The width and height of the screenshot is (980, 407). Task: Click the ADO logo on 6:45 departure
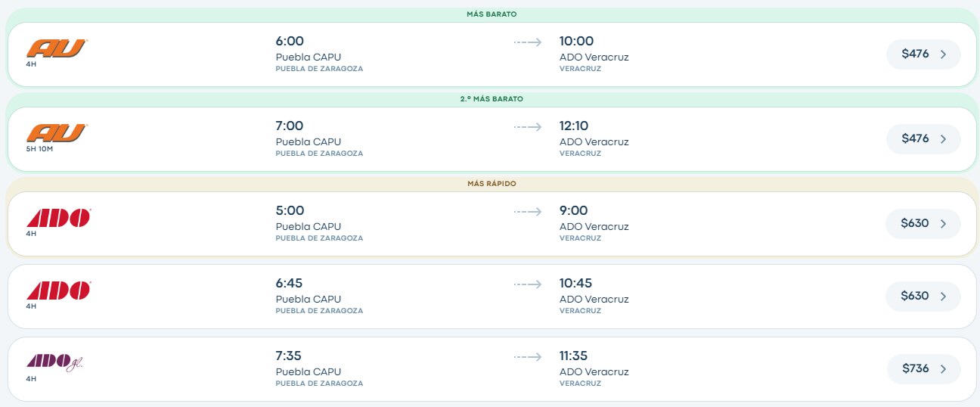tap(59, 291)
